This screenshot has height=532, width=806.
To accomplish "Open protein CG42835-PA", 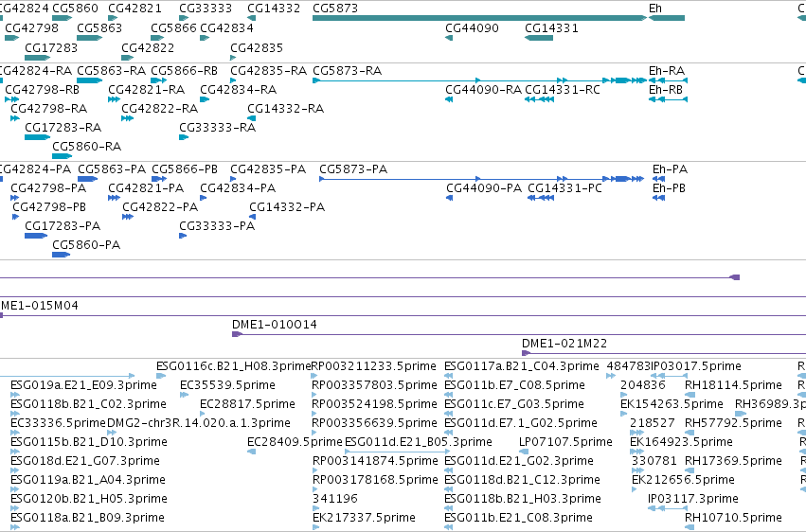I will 268,168.
